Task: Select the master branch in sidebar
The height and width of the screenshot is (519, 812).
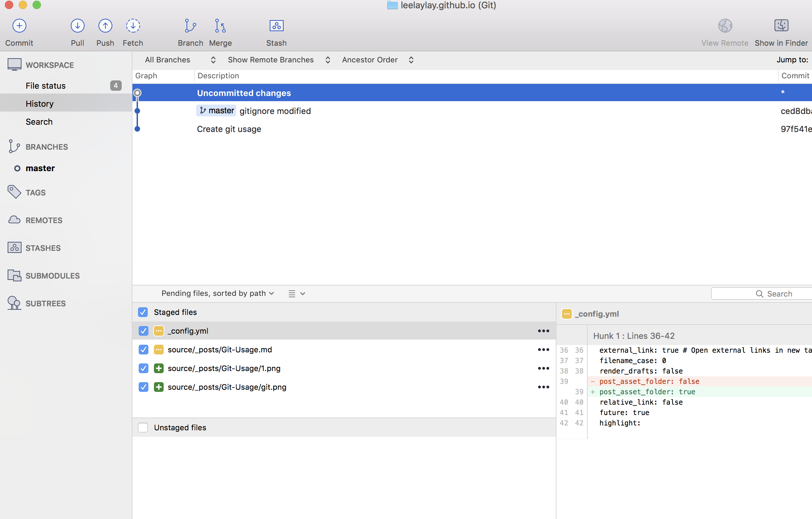Action: coord(40,168)
